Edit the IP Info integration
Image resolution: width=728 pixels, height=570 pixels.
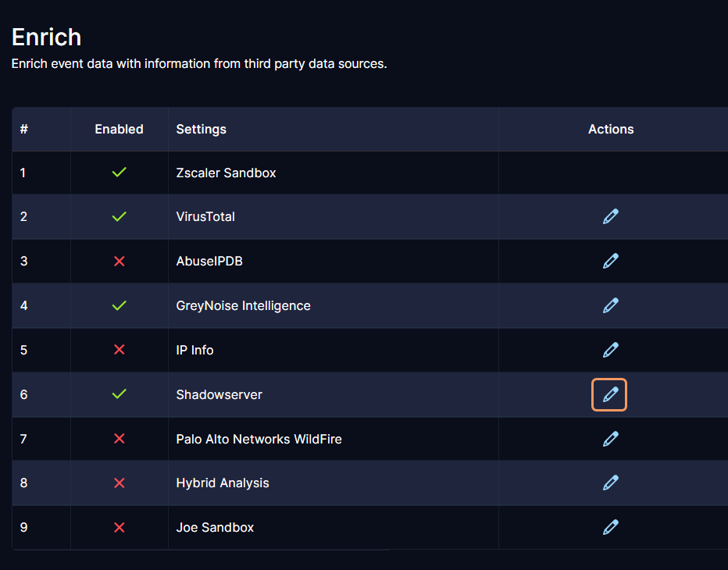point(611,350)
